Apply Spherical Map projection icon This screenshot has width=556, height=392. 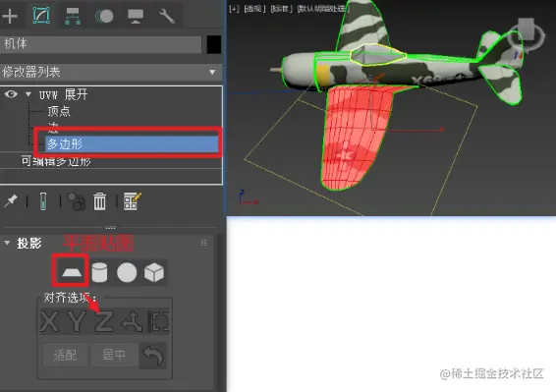click(x=127, y=272)
